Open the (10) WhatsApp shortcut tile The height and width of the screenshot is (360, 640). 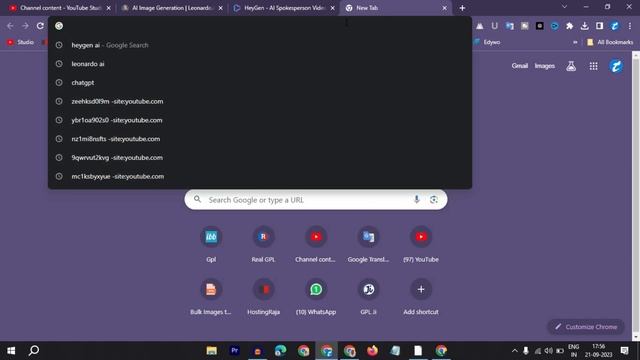click(x=316, y=296)
